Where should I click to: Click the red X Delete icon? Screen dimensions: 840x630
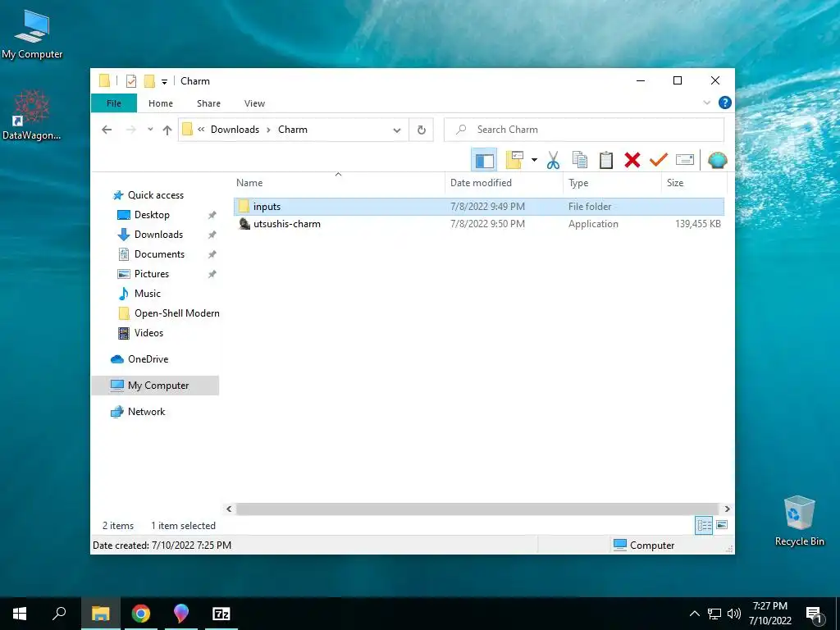click(632, 160)
